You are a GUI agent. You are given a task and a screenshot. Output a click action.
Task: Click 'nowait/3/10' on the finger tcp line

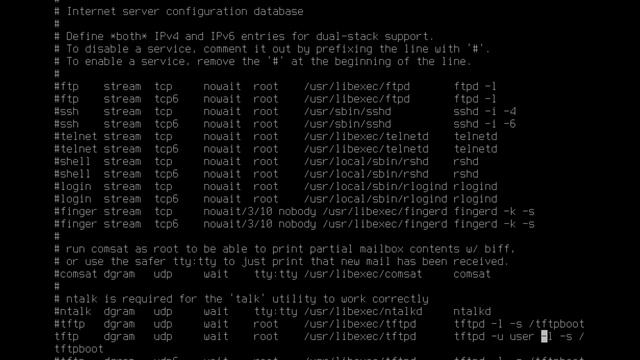coord(238,211)
